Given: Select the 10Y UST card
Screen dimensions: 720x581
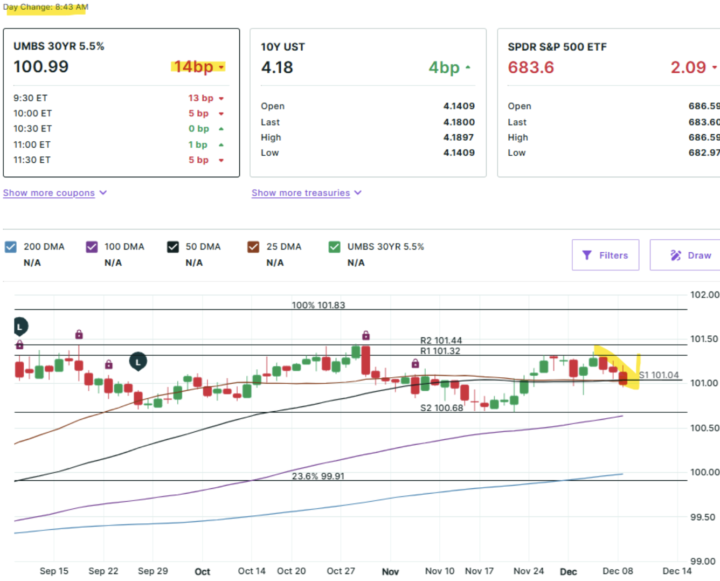Looking at the screenshot, I should pyautogui.click(x=368, y=102).
